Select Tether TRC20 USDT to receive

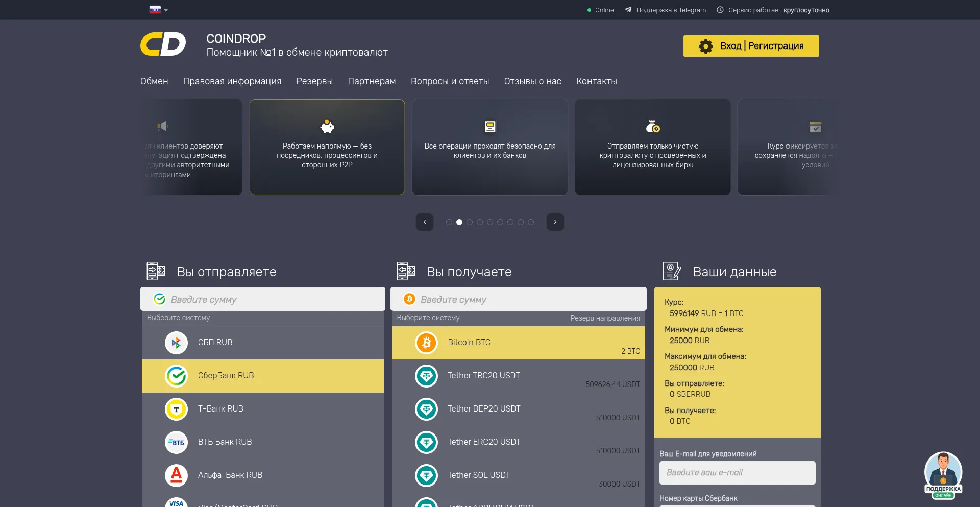click(519, 376)
